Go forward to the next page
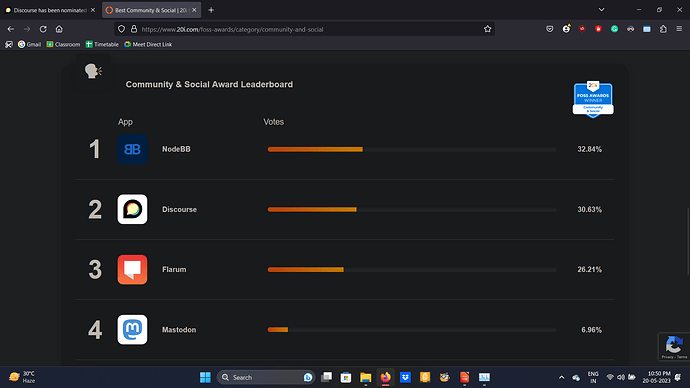The image size is (690, 388). click(27, 29)
